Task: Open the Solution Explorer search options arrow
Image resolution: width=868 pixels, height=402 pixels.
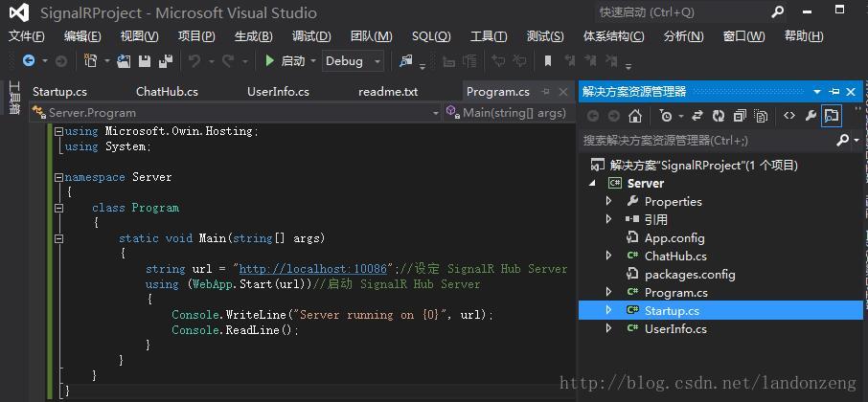Action: click(857, 141)
